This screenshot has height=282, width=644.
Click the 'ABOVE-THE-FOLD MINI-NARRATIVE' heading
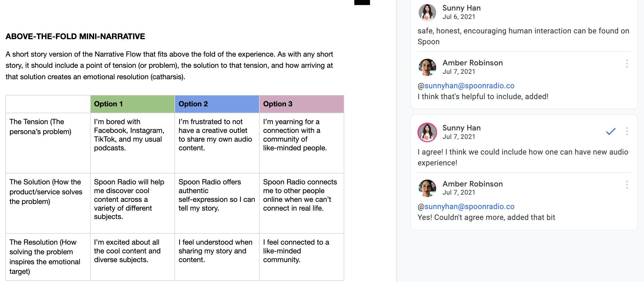(75, 36)
